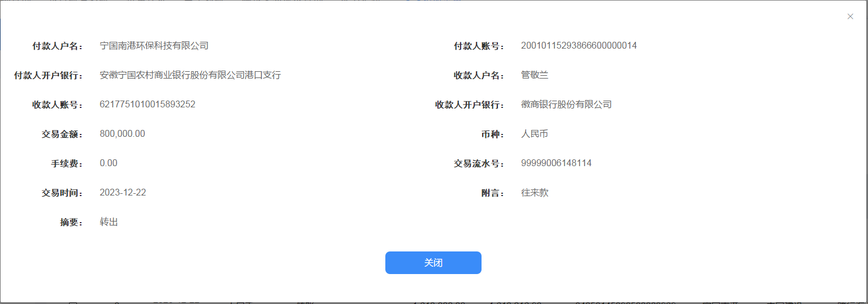This screenshot has height=304, width=868.
Task: Dismiss the dialog with the X icon
Action: [x=850, y=16]
